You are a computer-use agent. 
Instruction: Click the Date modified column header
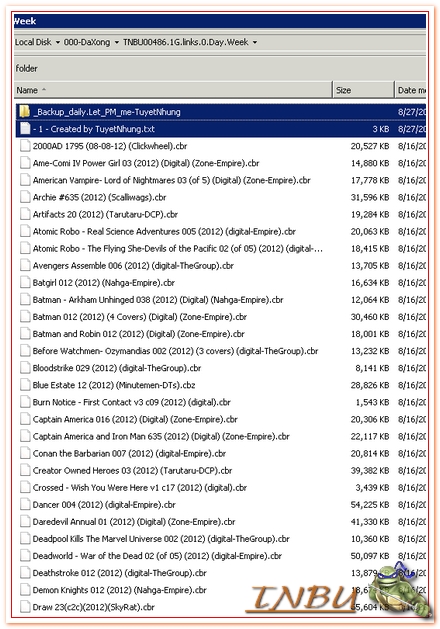click(x=411, y=90)
